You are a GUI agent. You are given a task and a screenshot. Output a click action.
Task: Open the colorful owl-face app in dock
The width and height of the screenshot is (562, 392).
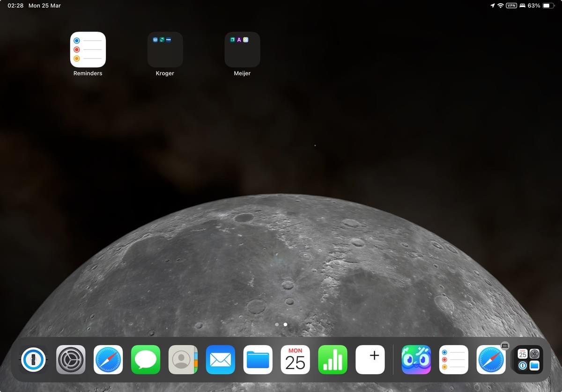416,360
